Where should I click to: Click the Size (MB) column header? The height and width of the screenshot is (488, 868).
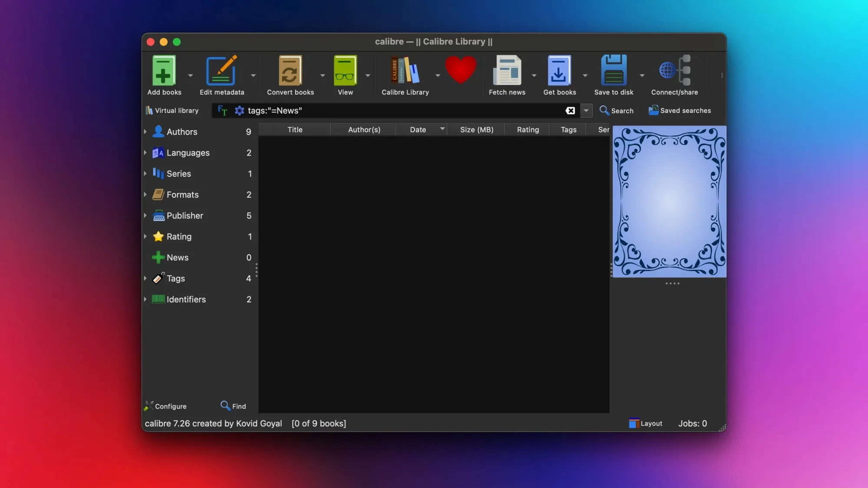click(x=476, y=129)
